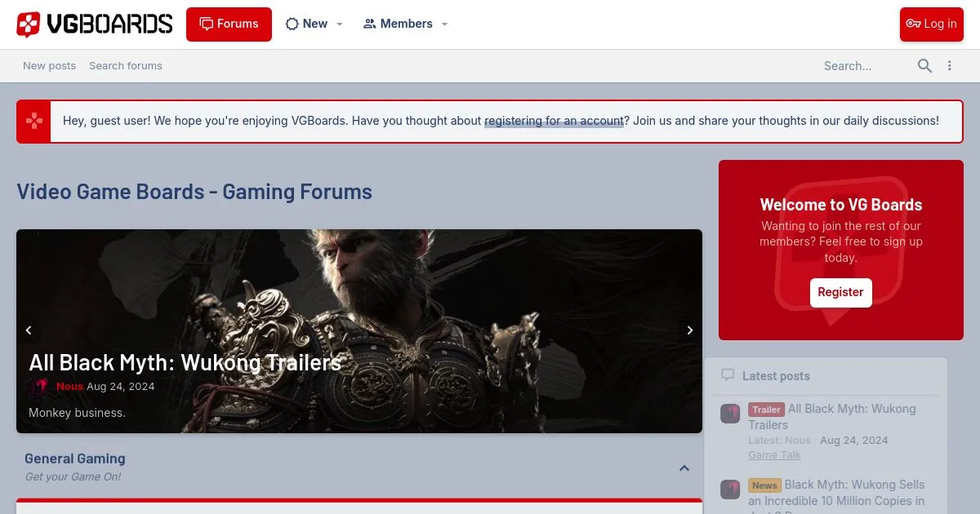This screenshot has width=980, height=514.
Task: Click the Log in button
Action: click(932, 24)
